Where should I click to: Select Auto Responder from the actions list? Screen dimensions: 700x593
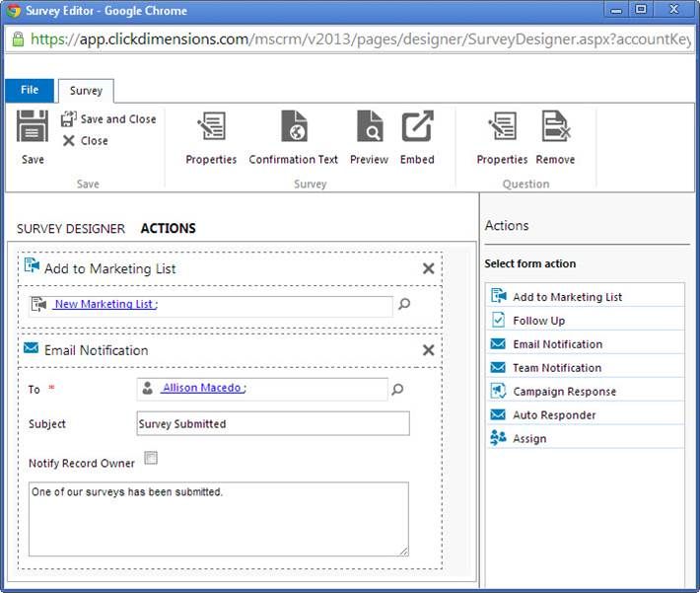[x=553, y=415]
